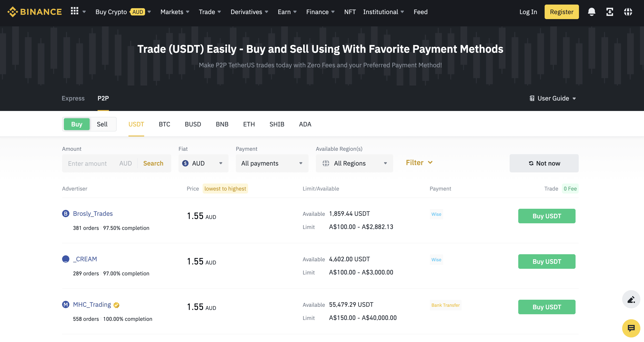Click the Wise tag for Brosly_Trades

(436, 214)
